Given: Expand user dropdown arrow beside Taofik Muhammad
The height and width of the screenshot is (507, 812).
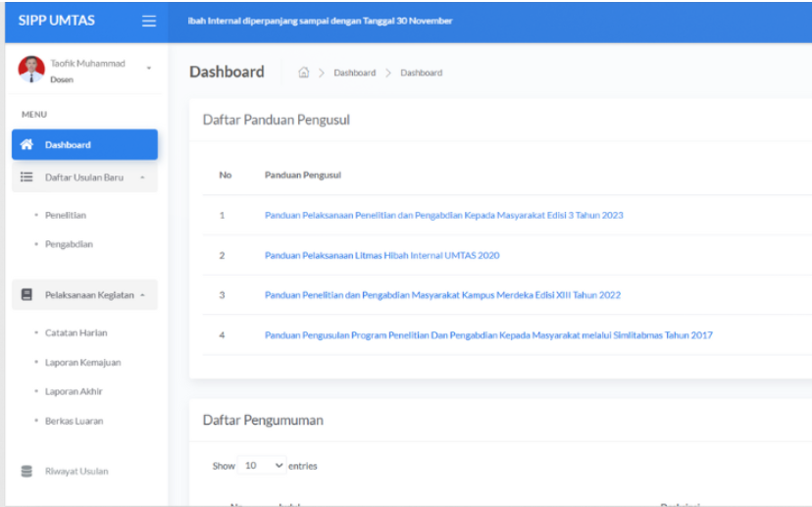Looking at the screenshot, I should click(x=149, y=68).
